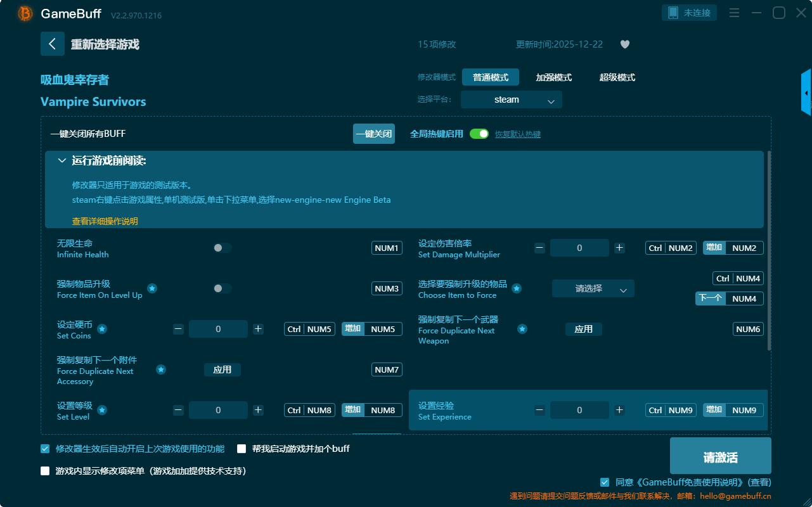This screenshot has height=507, width=812.
Task: Open the 查看详细操作说明 link
Action: click(x=105, y=221)
